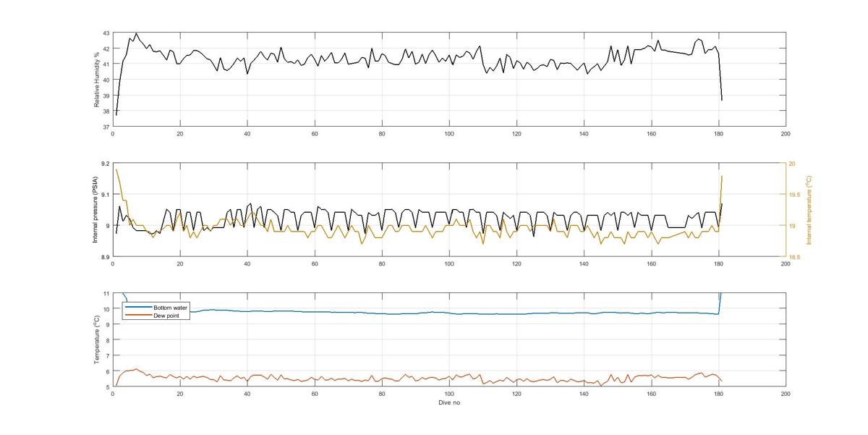Click the "Dive no" x-axis label
The image size is (868, 435).
449,403
